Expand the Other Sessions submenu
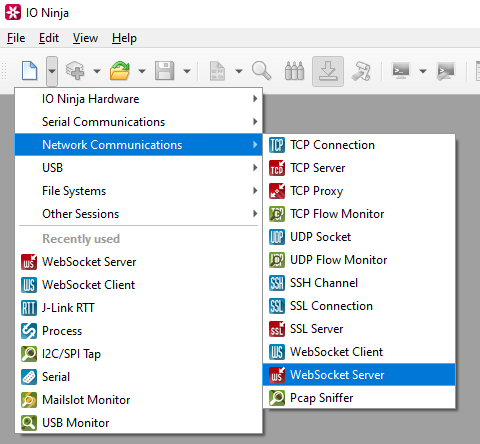480x444 pixels. point(139,214)
